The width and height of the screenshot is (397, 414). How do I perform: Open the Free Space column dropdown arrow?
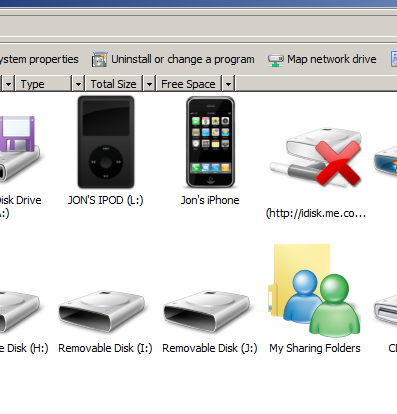point(228,84)
